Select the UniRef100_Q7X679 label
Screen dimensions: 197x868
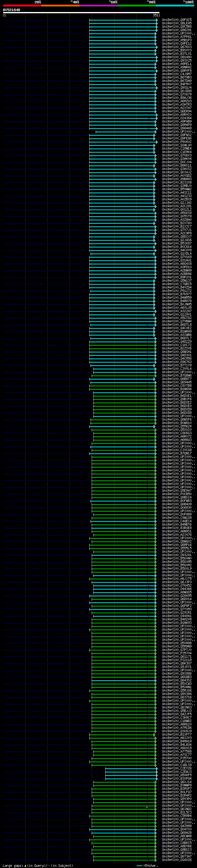[x=177, y=94]
